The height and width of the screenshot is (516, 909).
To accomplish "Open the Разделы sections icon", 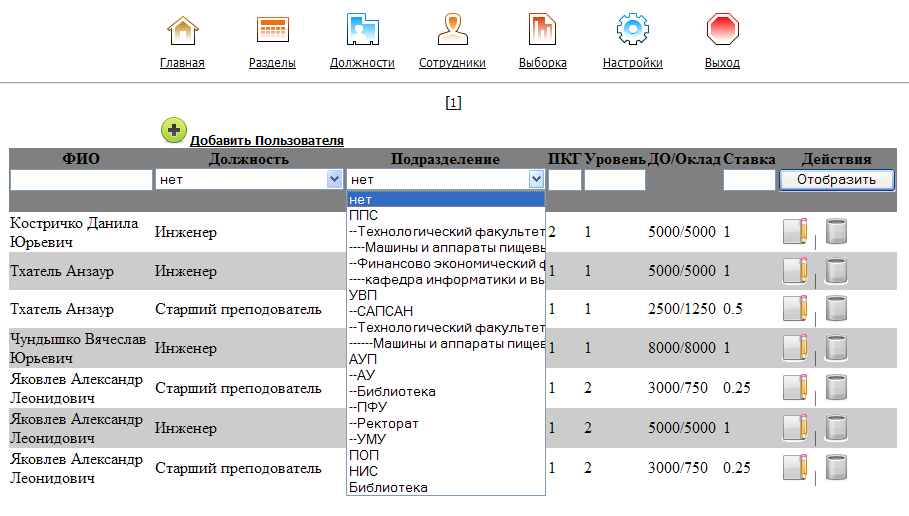I will [272, 30].
